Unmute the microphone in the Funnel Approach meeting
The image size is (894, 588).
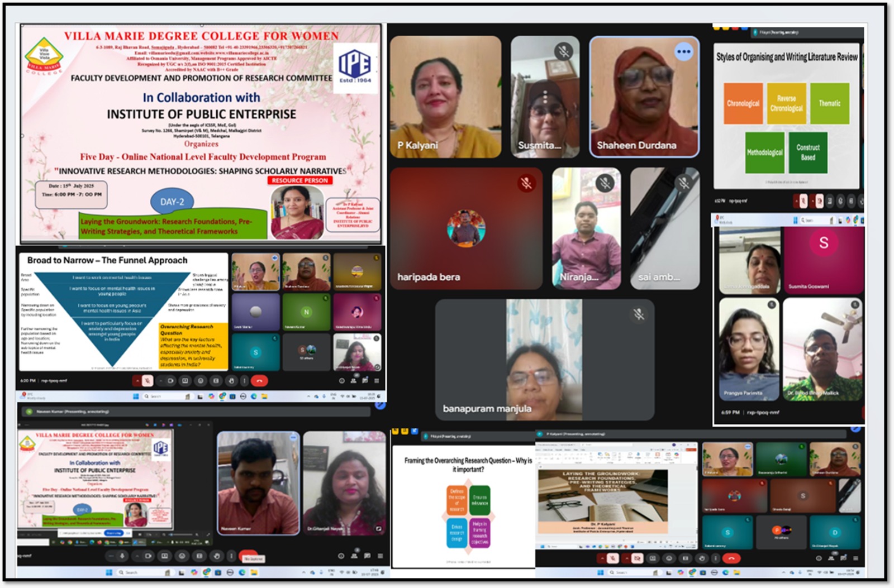click(148, 381)
